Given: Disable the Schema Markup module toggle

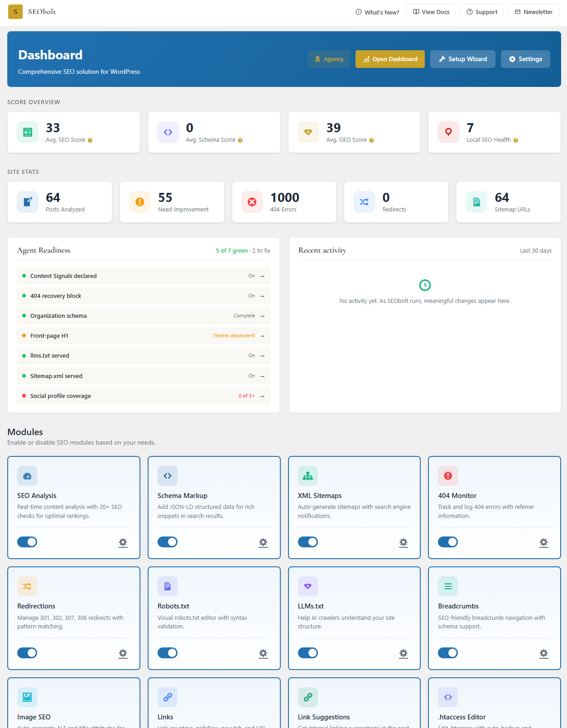Looking at the screenshot, I should click(x=168, y=542).
